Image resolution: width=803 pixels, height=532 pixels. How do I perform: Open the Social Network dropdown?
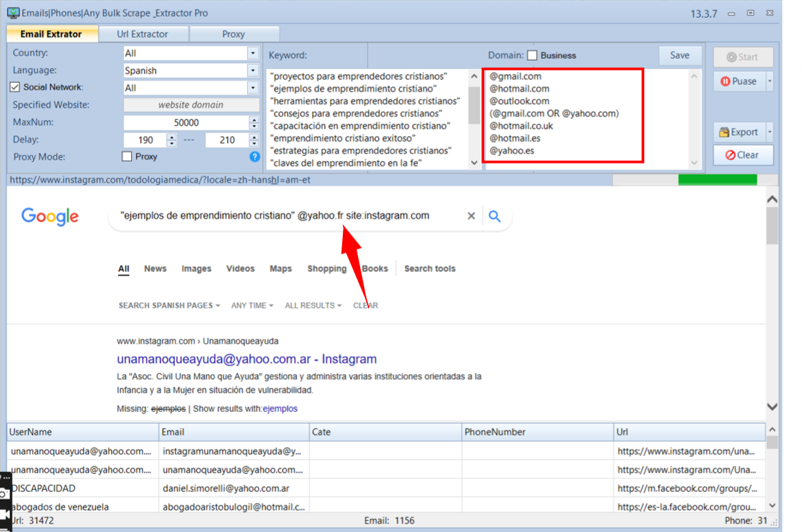[252, 88]
